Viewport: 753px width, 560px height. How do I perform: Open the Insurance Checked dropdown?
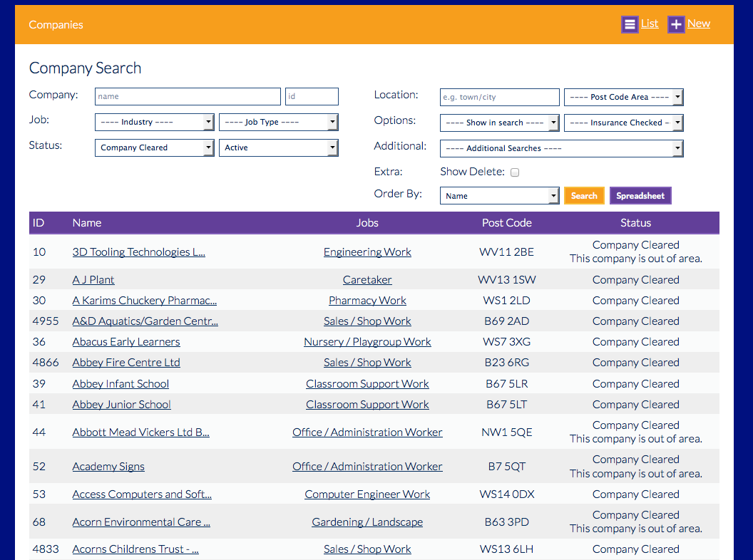623,123
